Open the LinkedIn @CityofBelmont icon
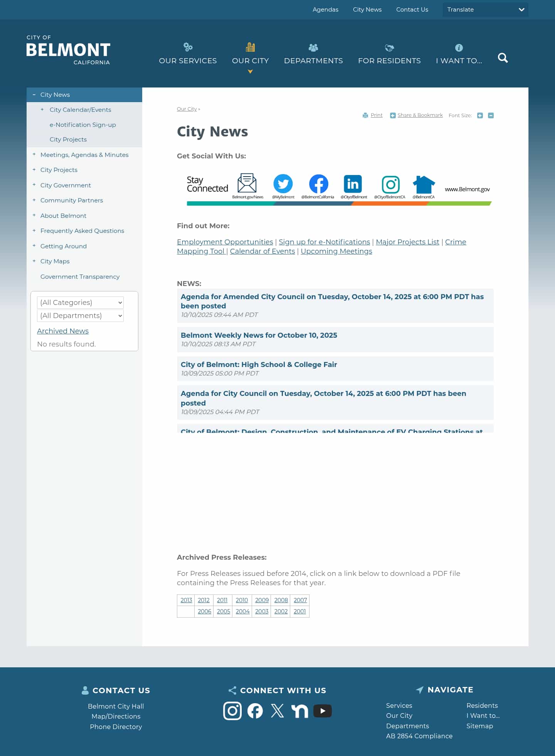 (x=353, y=184)
